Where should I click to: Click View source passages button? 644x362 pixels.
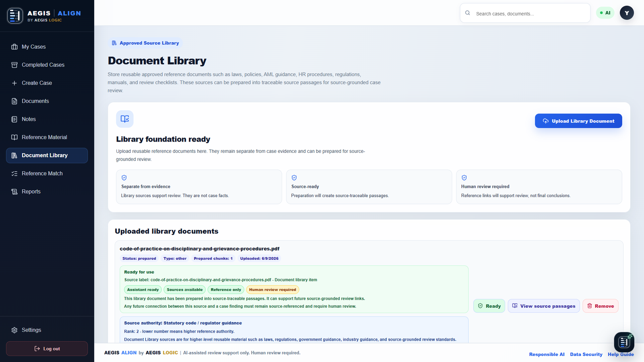pos(544,306)
